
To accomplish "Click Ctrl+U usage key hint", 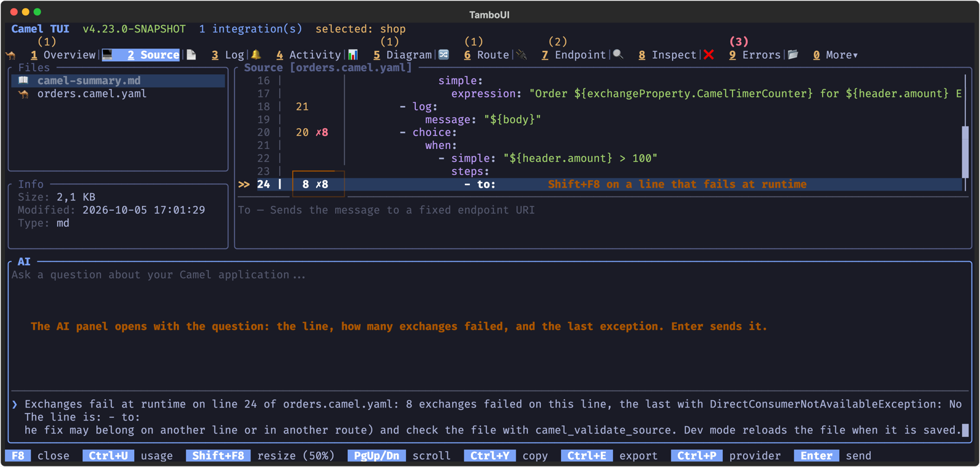I will pyautogui.click(x=127, y=456).
